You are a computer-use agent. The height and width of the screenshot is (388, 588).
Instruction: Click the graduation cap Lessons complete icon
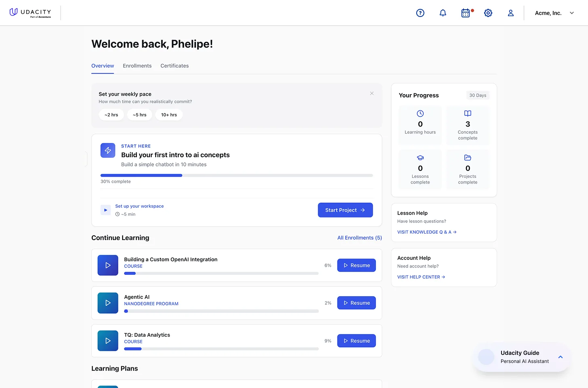pos(420,158)
